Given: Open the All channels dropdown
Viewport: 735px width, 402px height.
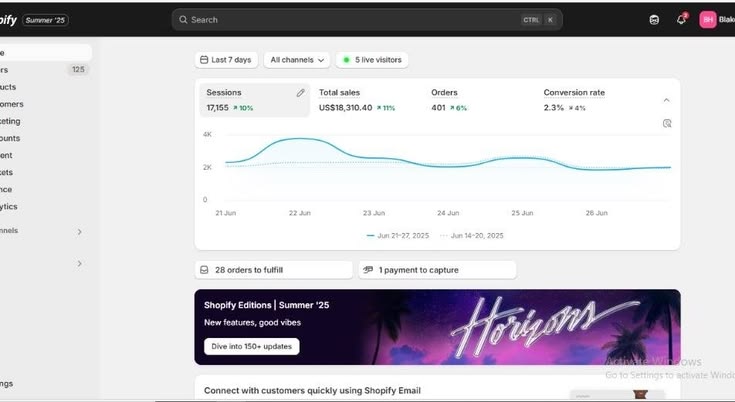Looking at the screenshot, I should point(297,60).
